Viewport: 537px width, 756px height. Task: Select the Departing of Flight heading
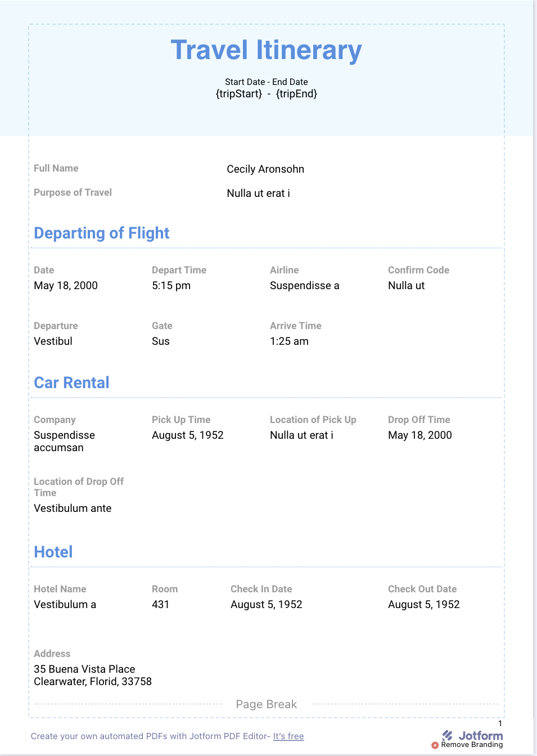tap(102, 233)
